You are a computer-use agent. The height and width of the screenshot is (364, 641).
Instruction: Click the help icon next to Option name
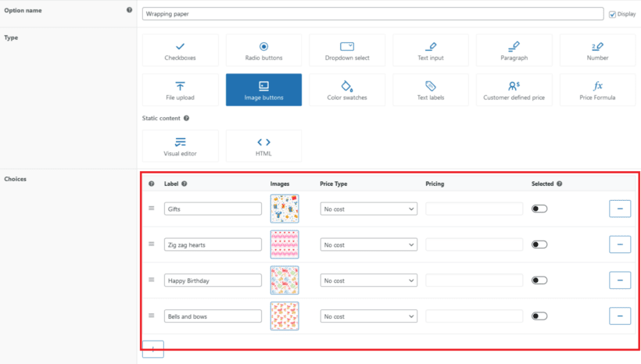pos(129,10)
